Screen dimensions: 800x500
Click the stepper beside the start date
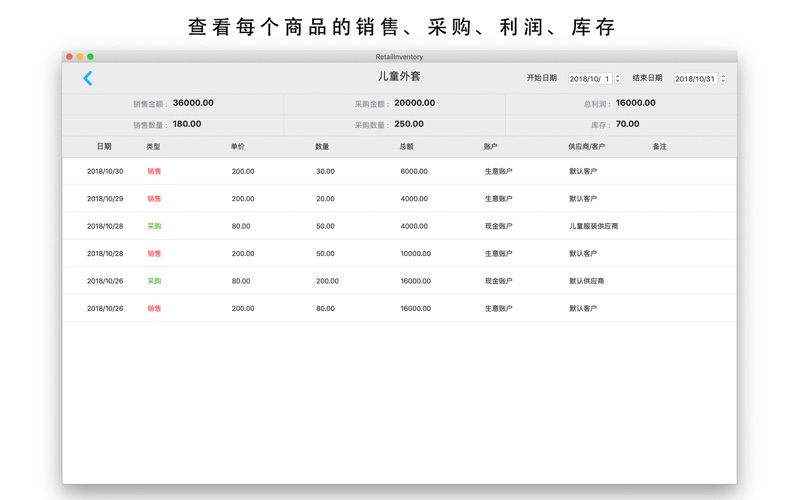(x=618, y=78)
